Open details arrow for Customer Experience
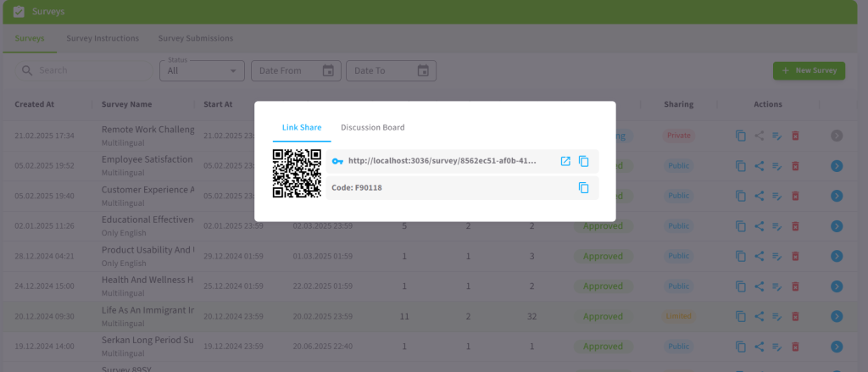 (x=837, y=196)
